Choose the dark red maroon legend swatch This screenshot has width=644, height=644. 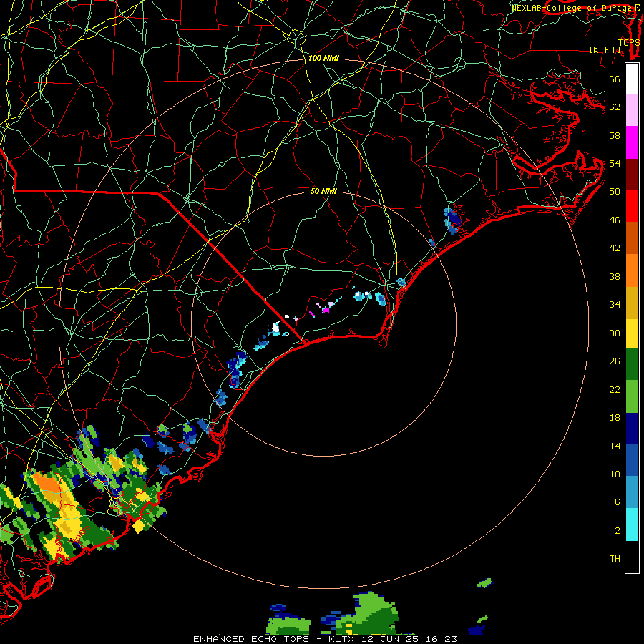coord(632,175)
